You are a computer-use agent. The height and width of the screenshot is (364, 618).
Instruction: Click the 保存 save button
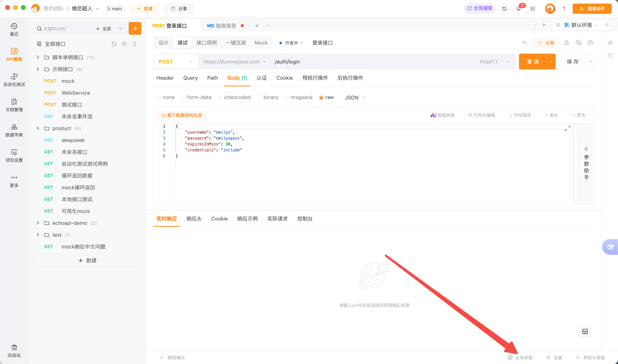573,62
